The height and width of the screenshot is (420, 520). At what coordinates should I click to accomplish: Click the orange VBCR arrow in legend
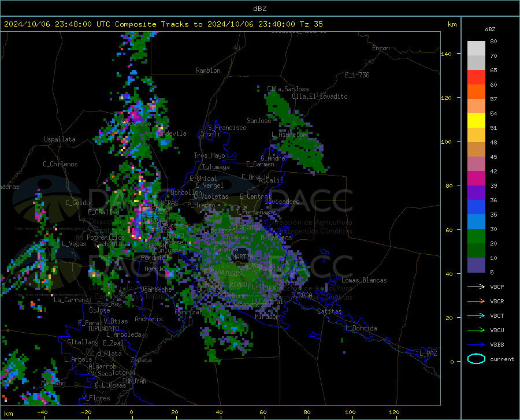click(x=476, y=302)
